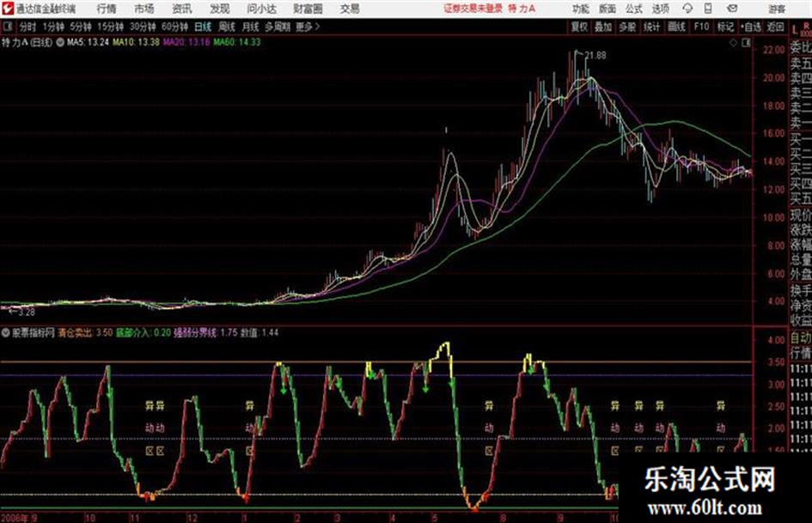The height and width of the screenshot is (523, 812).
Task: Open the 公式 menu
Action: (634, 9)
